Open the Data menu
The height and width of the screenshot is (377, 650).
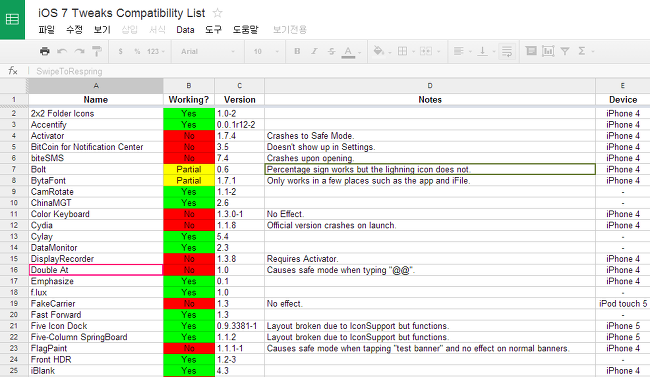pyautogui.click(x=185, y=30)
